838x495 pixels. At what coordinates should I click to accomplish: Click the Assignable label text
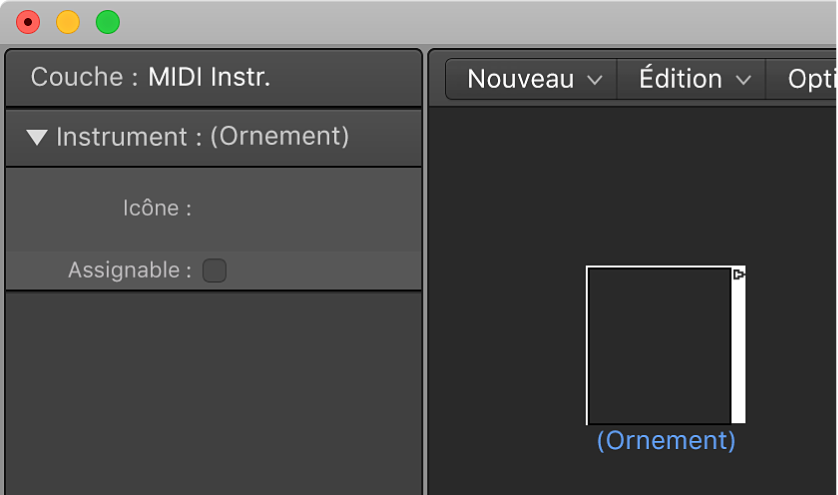pos(129,270)
